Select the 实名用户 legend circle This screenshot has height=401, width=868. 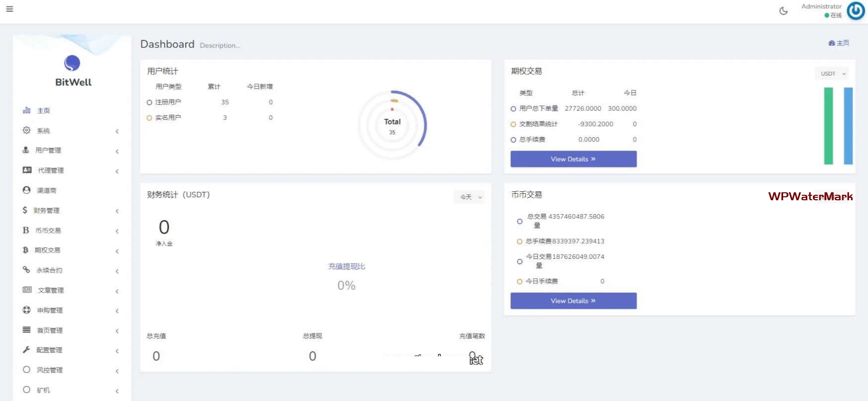pyautogui.click(x=149, y=118)
